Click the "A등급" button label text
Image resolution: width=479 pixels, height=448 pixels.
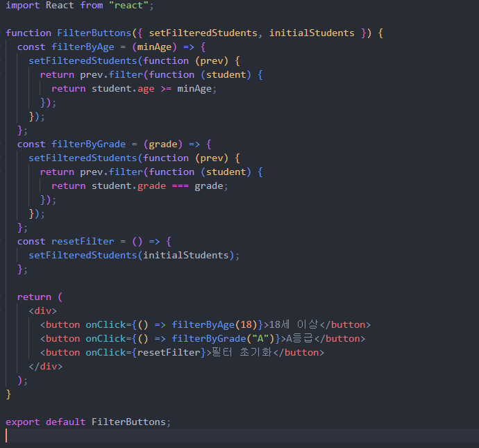299,338
